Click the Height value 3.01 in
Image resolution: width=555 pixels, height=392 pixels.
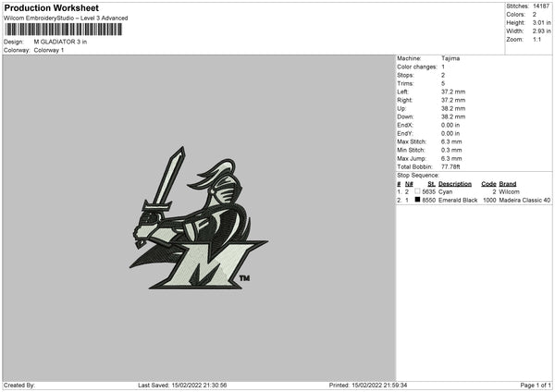541,22
